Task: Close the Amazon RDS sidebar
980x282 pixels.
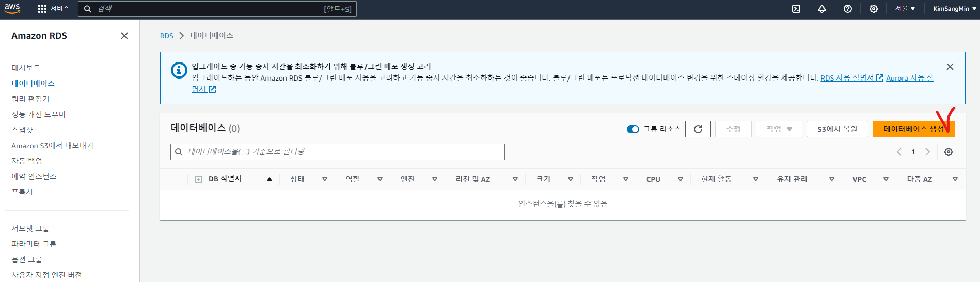Action: coord(124,36)
